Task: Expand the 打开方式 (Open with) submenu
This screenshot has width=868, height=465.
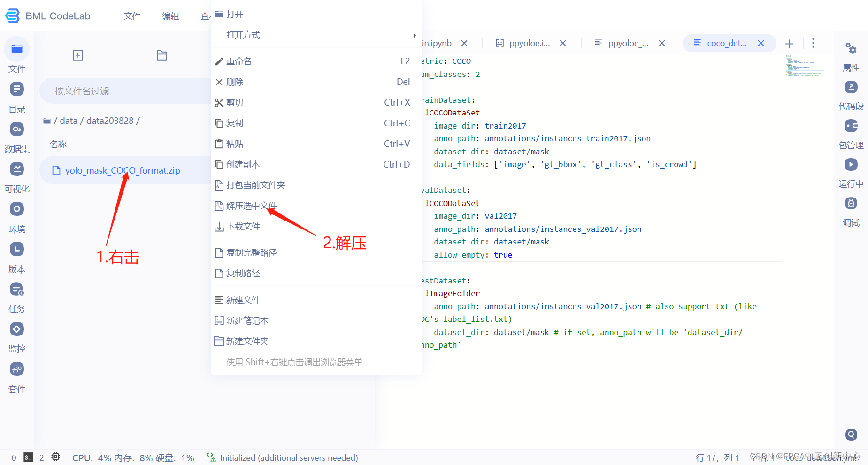Action: click(x=316, y=35)
